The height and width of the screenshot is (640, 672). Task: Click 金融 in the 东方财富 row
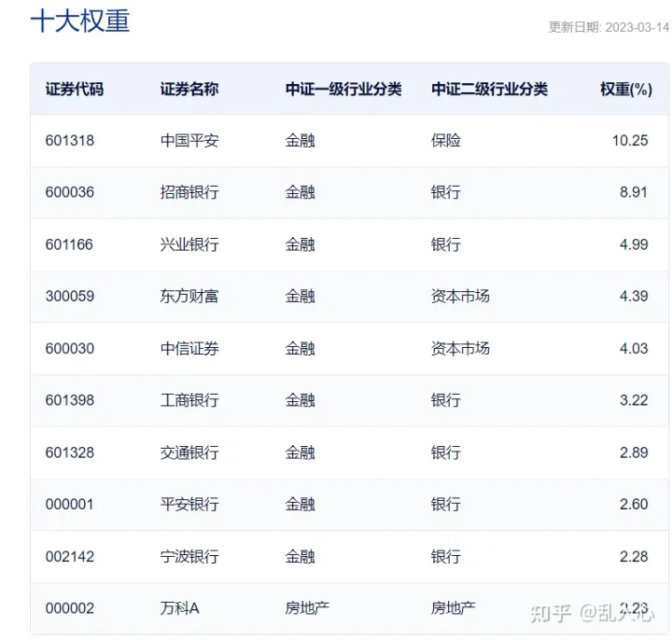300,296
